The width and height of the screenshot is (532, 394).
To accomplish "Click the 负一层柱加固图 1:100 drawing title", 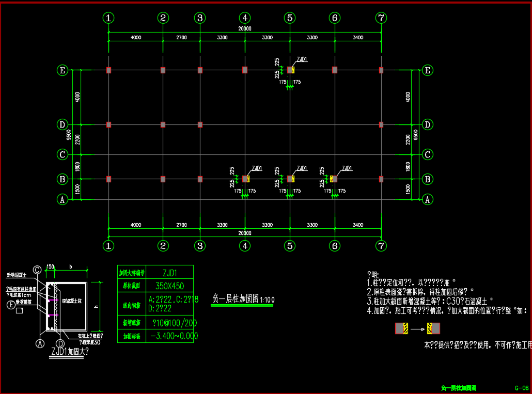I will [x=243, y=300].
